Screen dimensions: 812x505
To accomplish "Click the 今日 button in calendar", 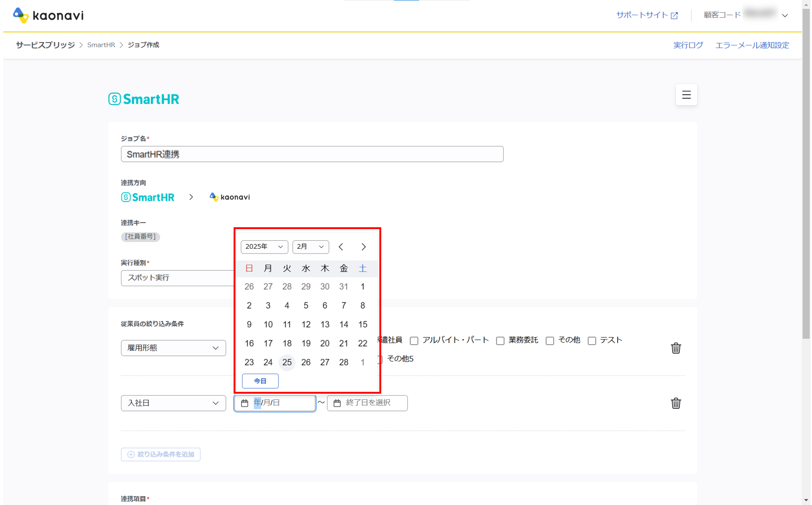I will (260, 381).
